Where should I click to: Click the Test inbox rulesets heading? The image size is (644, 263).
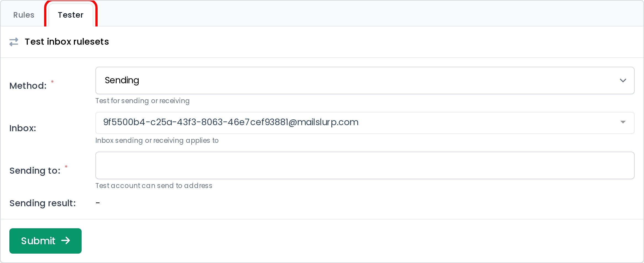(x=67, y=42)
